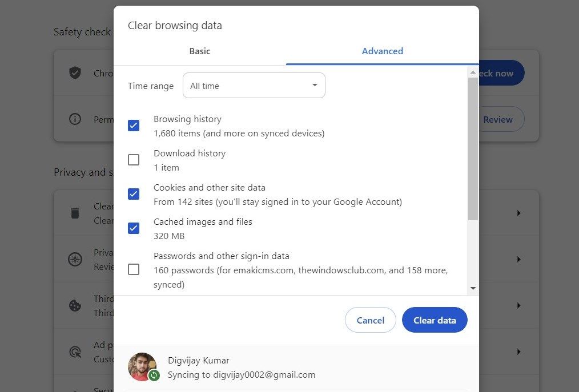Select the Advanced tab
Screen dimensions: 579x392
[382, 51]
